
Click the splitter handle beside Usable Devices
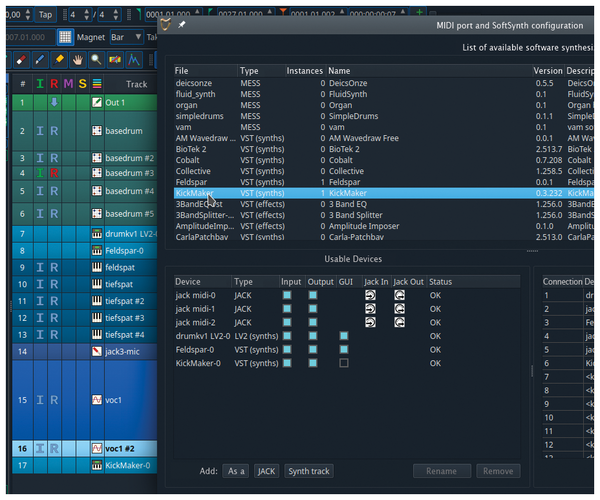(x=532, y=371)
